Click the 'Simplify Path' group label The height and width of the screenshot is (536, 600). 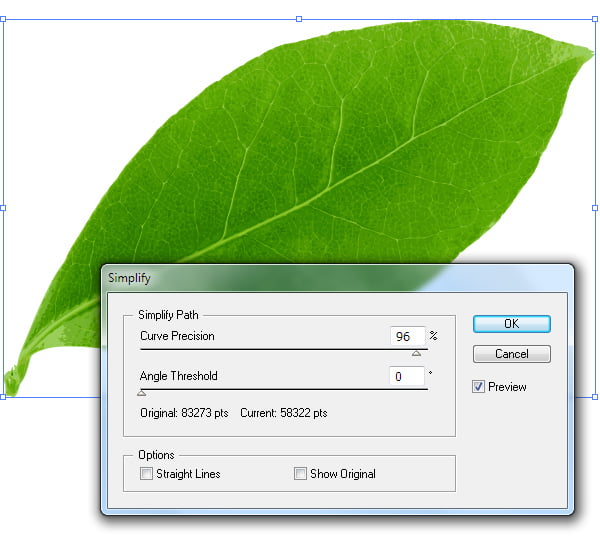(168, 314)
